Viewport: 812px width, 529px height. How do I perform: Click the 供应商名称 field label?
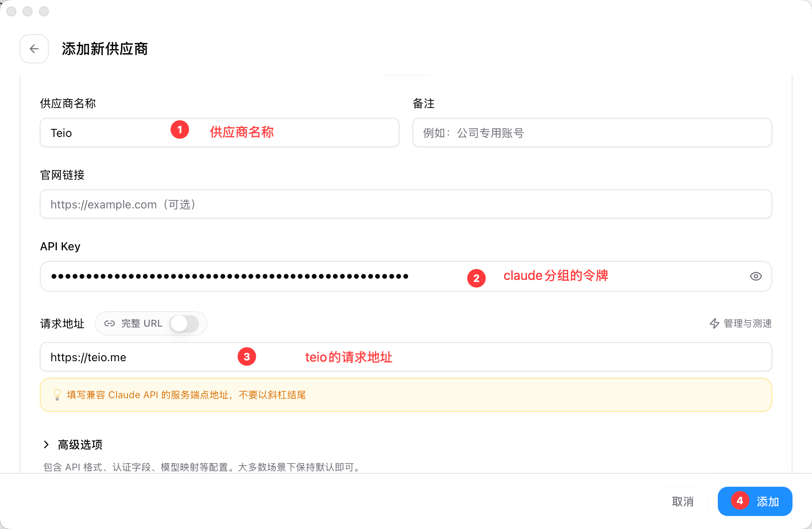tap(68, 103)
